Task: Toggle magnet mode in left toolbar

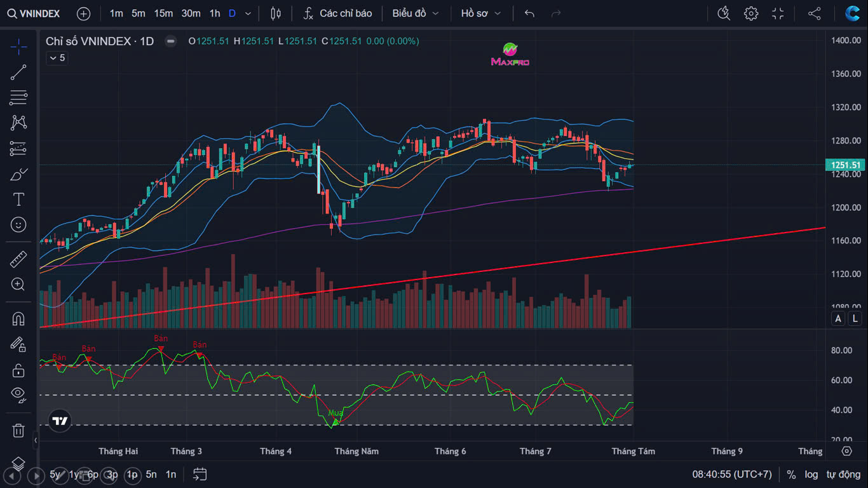Action: coord(18,318)
